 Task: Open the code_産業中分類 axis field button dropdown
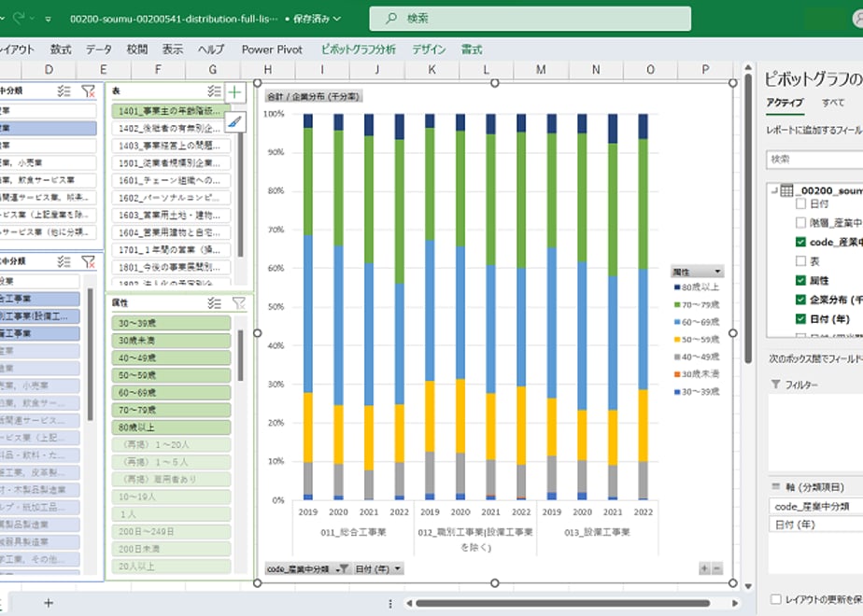[x=341, y=568]
